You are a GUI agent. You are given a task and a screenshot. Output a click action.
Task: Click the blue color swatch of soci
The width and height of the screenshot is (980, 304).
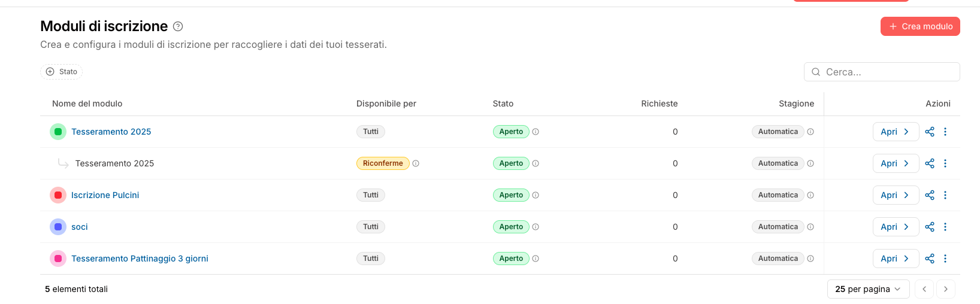tap(58, 227)
